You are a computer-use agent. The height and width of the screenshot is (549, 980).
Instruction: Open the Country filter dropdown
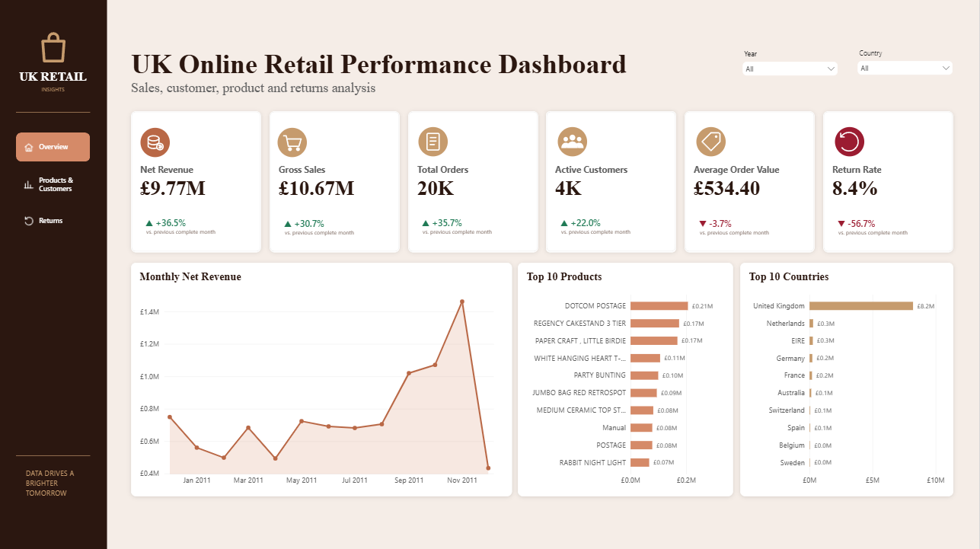[905, 69]
